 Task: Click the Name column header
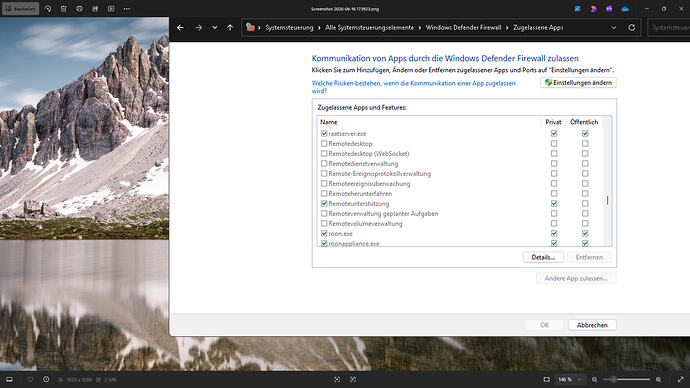(329, 122)
